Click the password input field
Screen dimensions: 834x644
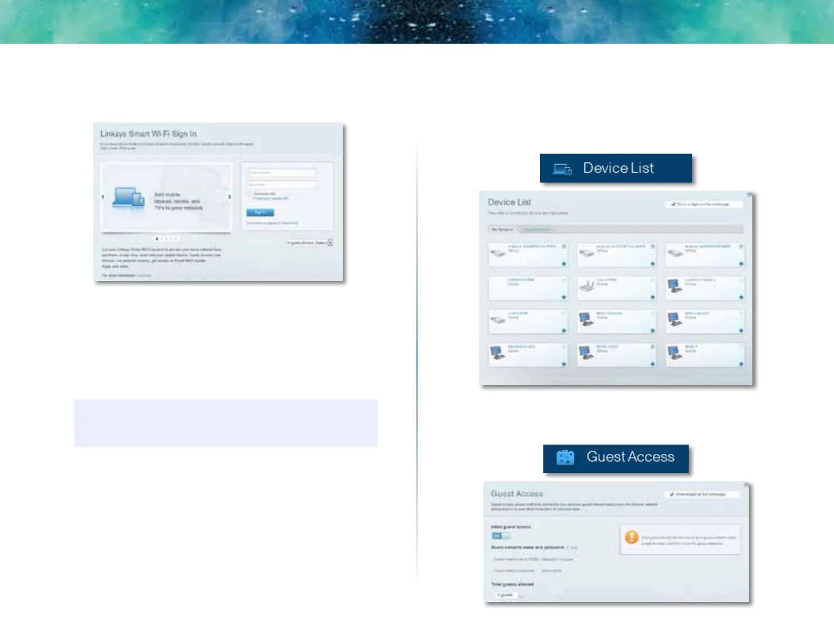[x=282, y=185]
